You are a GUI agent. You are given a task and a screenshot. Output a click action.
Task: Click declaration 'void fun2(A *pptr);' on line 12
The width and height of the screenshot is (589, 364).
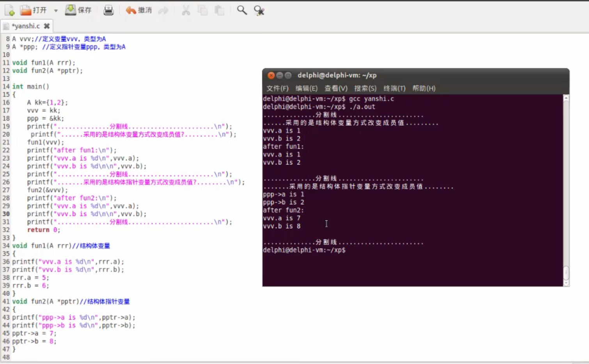(x=48, y=71)
